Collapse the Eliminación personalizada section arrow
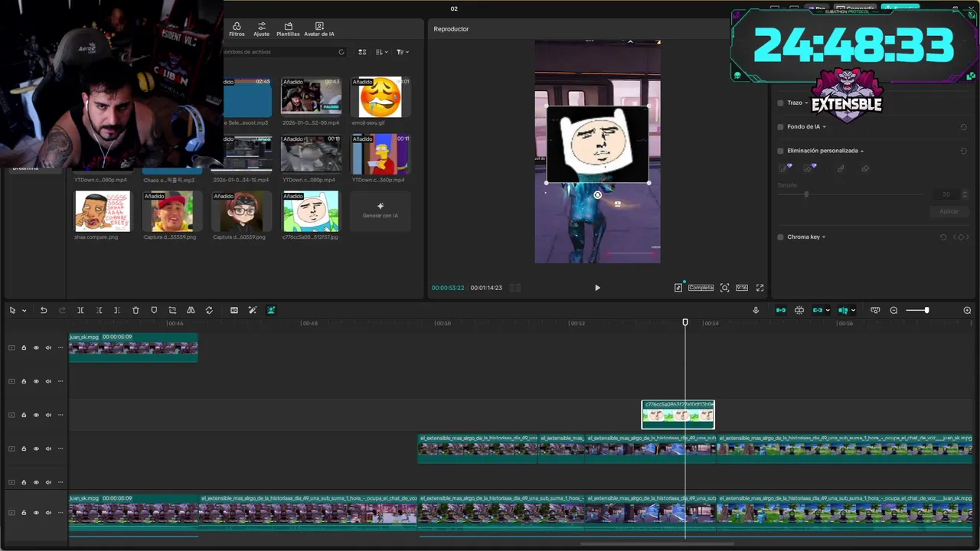 point(862,152)
